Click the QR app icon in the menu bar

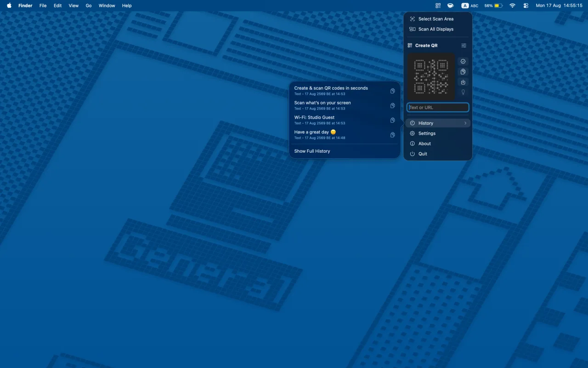coord(438,6)
